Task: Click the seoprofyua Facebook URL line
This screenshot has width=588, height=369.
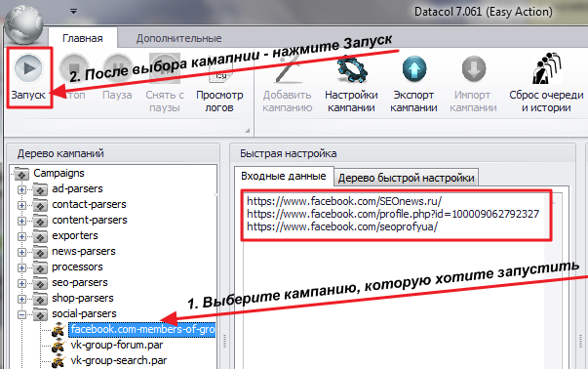Action: point(342,226)
